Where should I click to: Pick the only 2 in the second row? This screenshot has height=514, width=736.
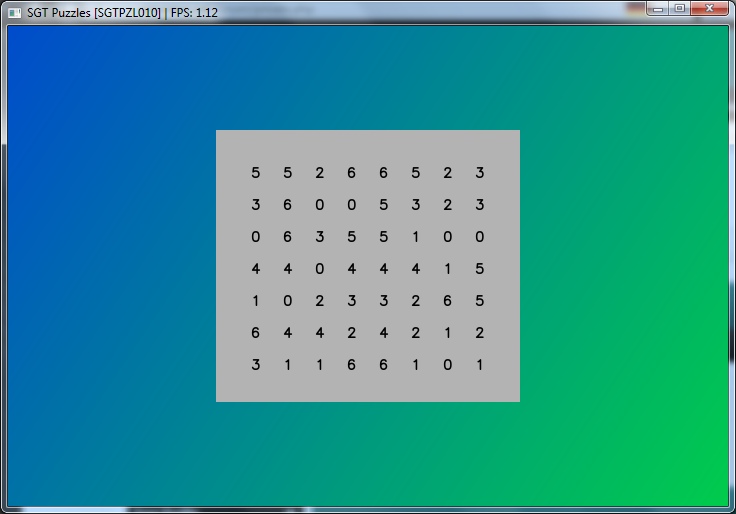point(447,205)
